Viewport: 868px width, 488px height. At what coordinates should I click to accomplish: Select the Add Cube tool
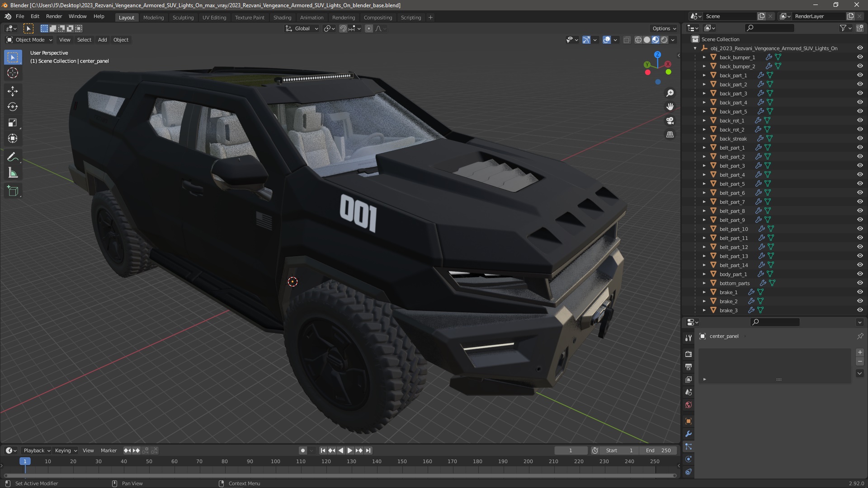point(13,191)
